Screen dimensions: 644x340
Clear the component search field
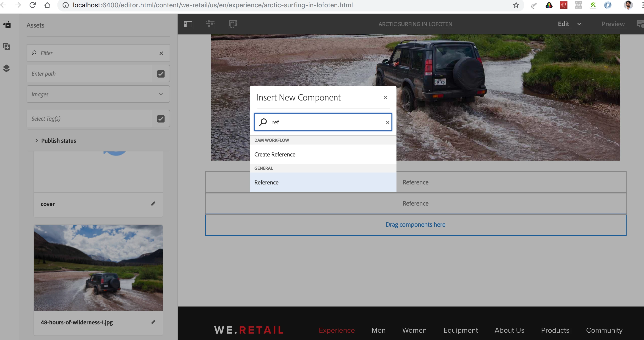[x=388, y=122]
